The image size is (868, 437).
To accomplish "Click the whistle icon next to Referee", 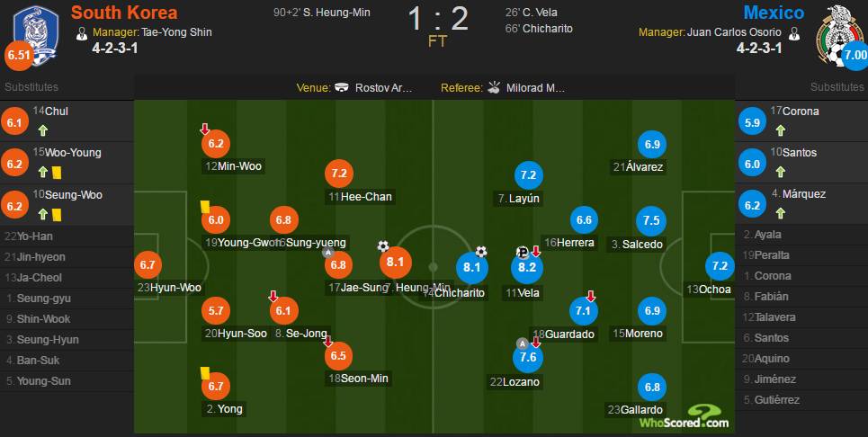I will coord(493,88).
